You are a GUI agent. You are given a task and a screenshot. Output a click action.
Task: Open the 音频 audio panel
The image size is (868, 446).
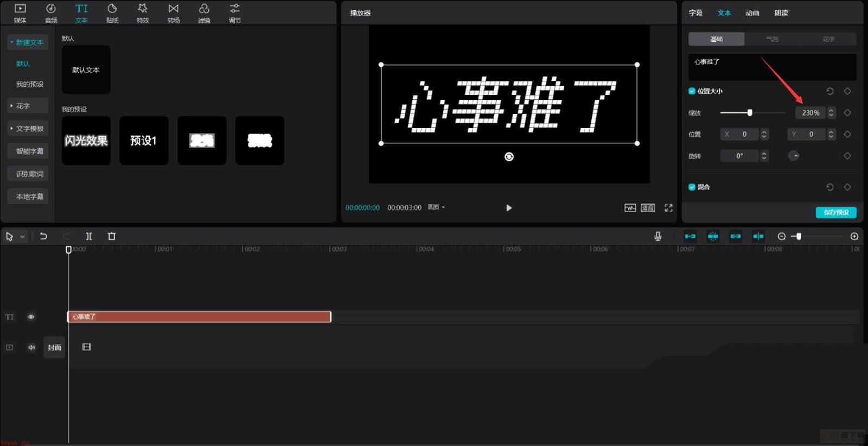(x=51, y=13)
